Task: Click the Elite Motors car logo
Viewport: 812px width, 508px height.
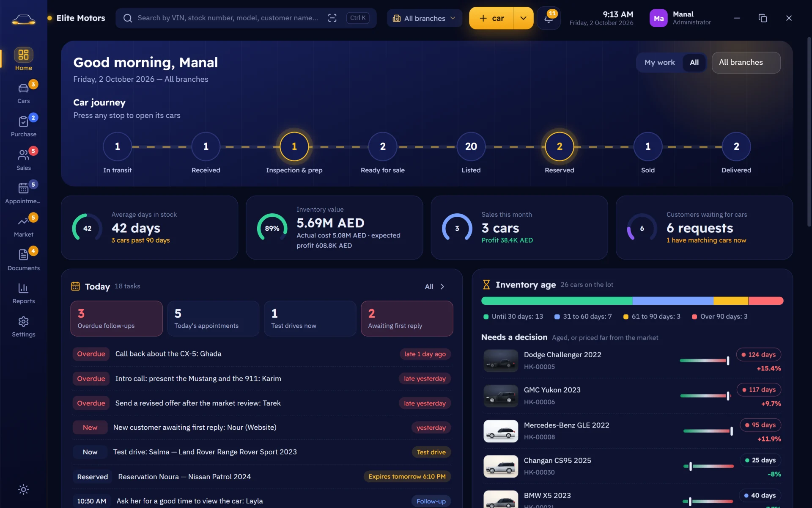Action: pyautogui.click(x=24, y=19)
